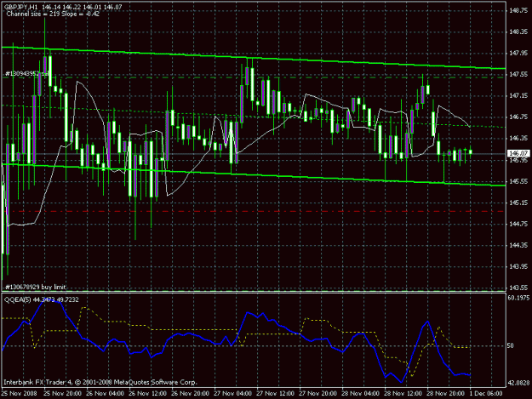Click the 143.55 price scale value

tap(518, 288)
